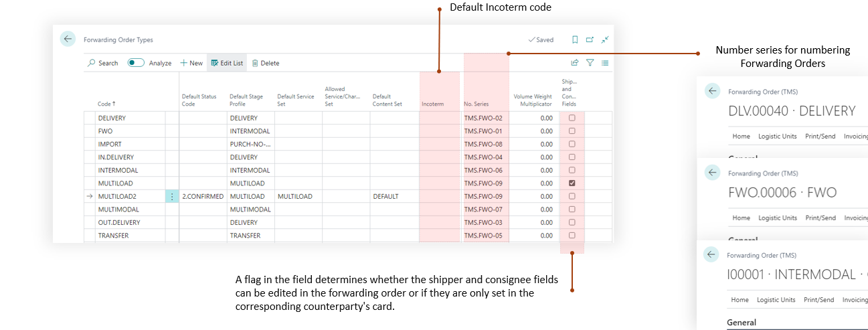
Task: Click the list view layout icon
Action: (605, 62)
